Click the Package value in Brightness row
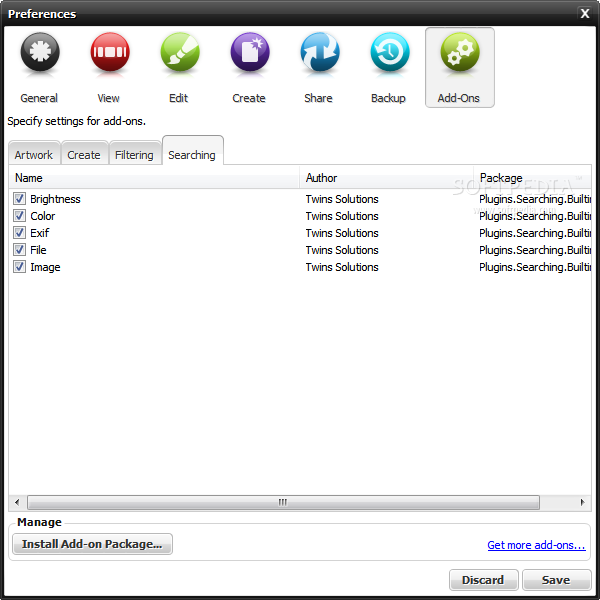600x600 pixels. pos(535,199)
